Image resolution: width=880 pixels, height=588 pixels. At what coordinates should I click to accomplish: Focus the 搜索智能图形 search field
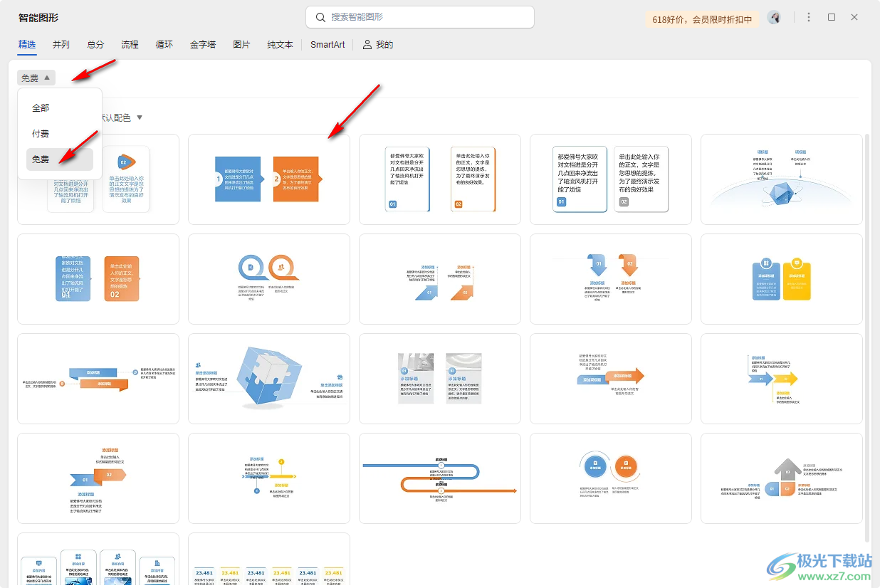[x=420, y=17]
